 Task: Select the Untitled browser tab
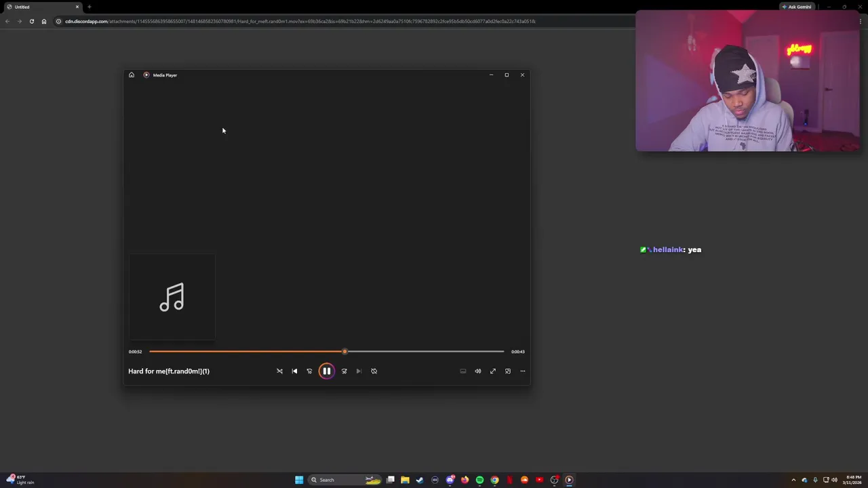click(41, 7)
